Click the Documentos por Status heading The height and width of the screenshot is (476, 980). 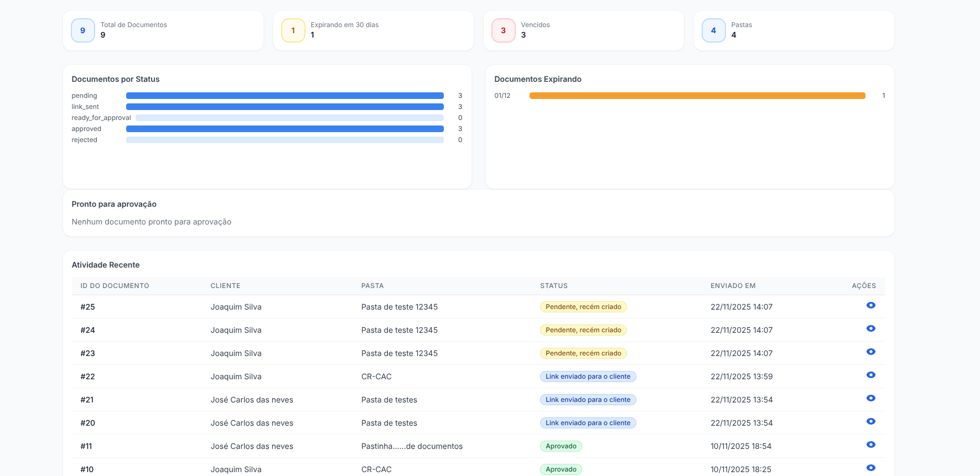point(116,79)
